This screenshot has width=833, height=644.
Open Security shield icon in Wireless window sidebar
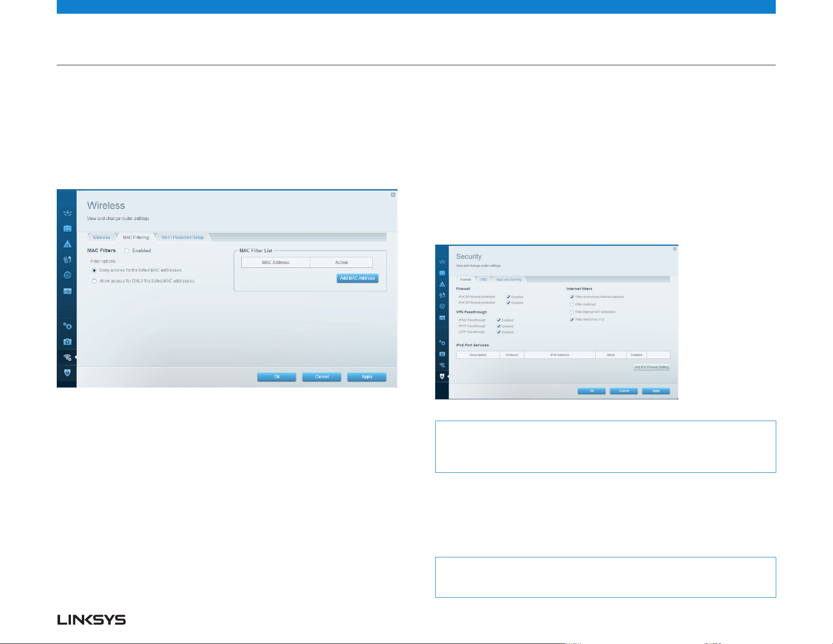click(68, 373)
